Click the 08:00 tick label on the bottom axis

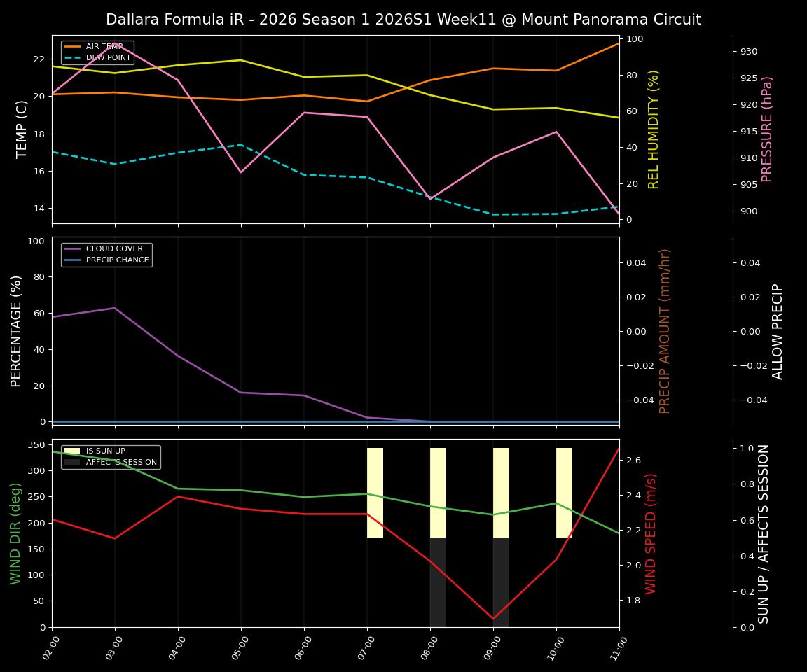coord(430,647)
